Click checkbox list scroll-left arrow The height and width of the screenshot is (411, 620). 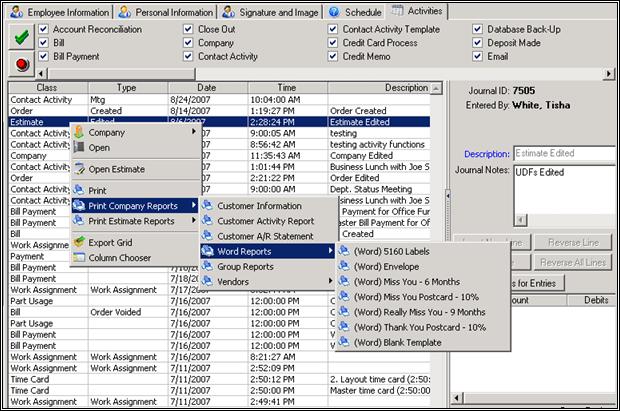point(42,73)
